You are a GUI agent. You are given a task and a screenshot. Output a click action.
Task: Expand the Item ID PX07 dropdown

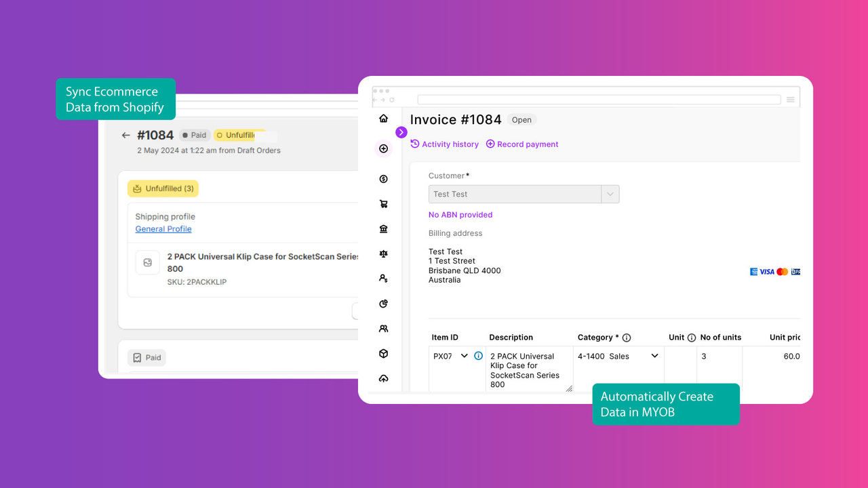(465, 355)
